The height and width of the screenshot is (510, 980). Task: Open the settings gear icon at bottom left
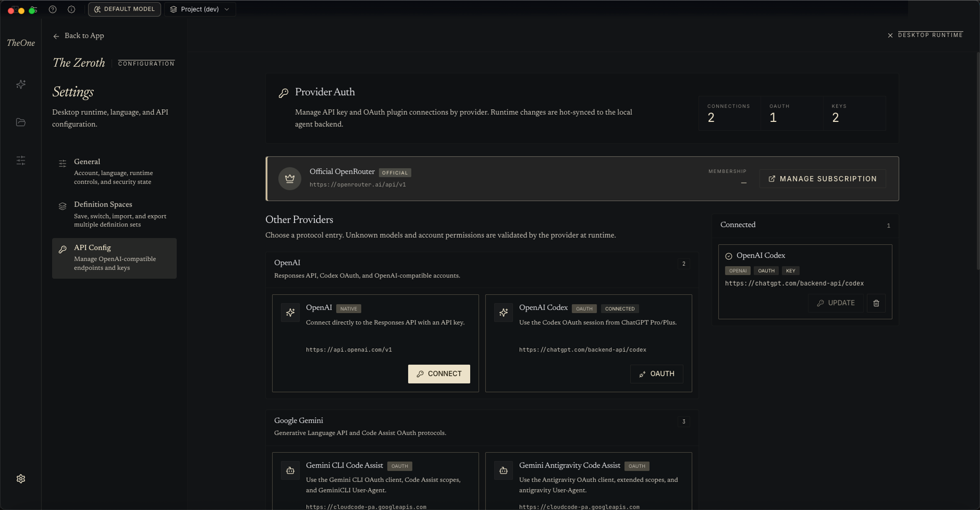(21, 479)
